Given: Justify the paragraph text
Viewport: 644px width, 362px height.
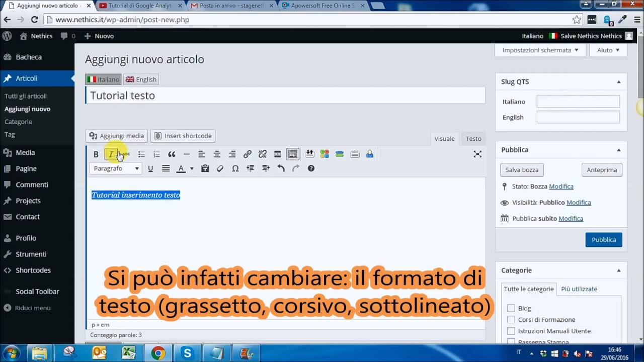Looking at the screenshot, I should click(166, 168).
